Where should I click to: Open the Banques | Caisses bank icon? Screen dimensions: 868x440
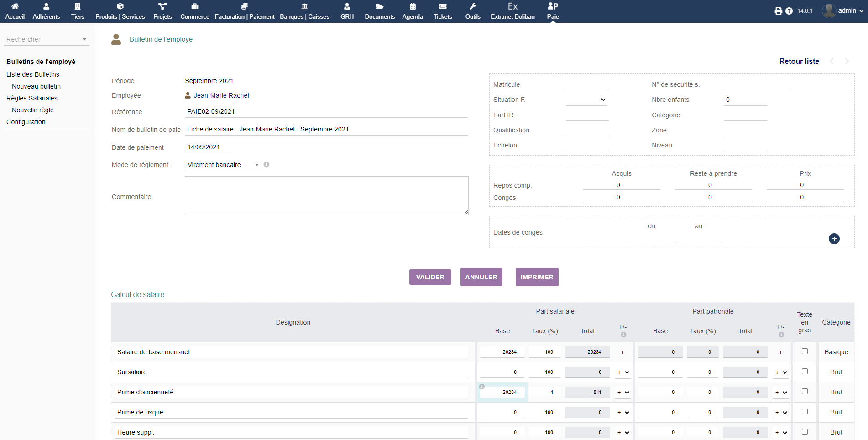click(x=304, y=6)
